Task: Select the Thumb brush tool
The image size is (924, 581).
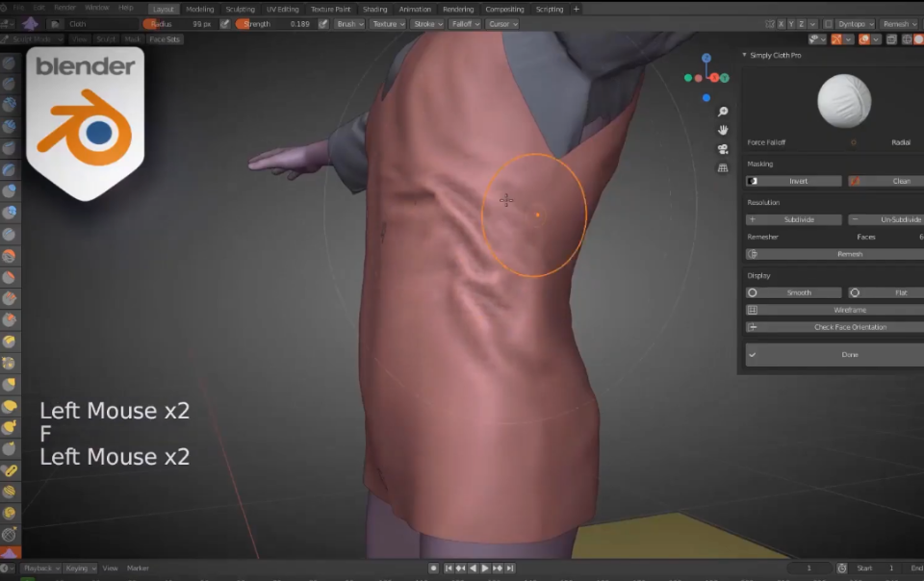Action: (x=10, y=449)
